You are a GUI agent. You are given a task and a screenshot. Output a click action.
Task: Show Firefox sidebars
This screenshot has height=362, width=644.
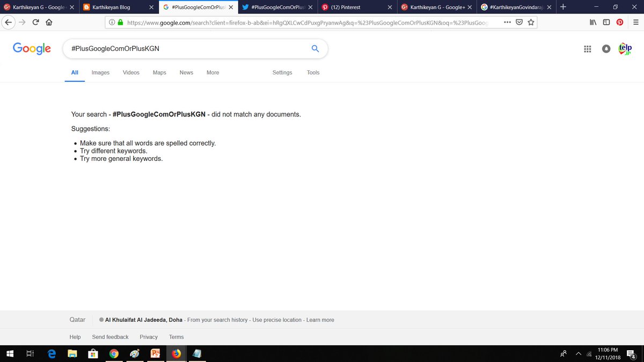(606, 22)
